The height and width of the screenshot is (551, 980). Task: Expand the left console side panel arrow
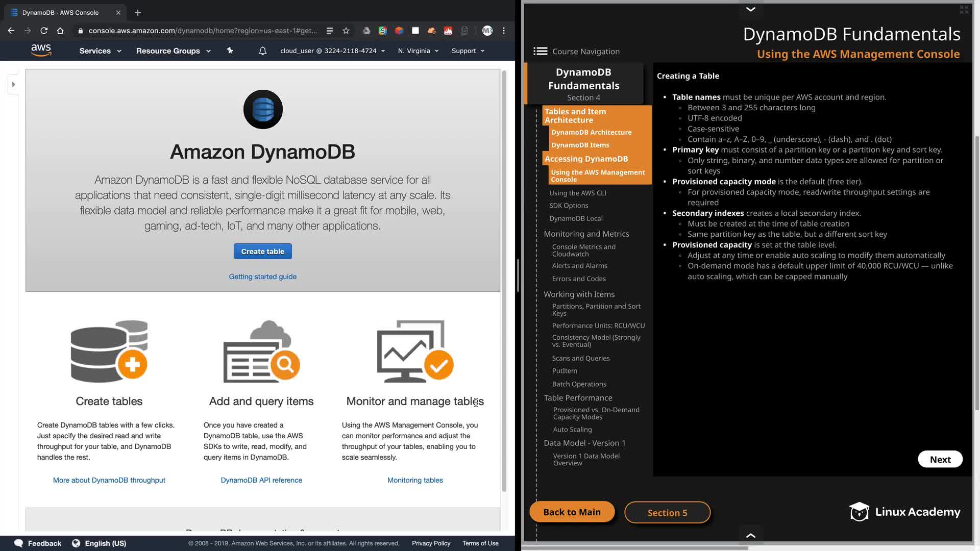(x=14, y=84)
